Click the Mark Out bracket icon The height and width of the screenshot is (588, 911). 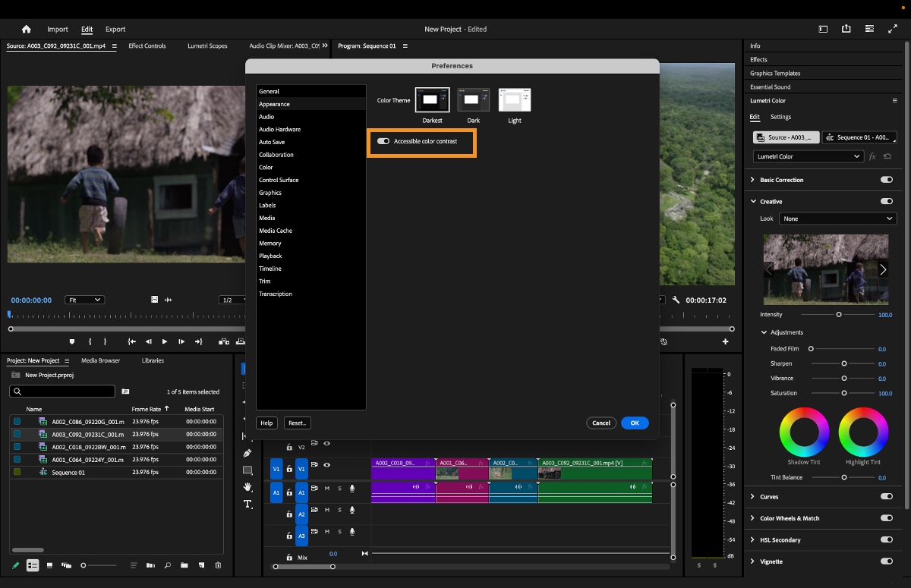pyautogui.click(x=105, y=342)
